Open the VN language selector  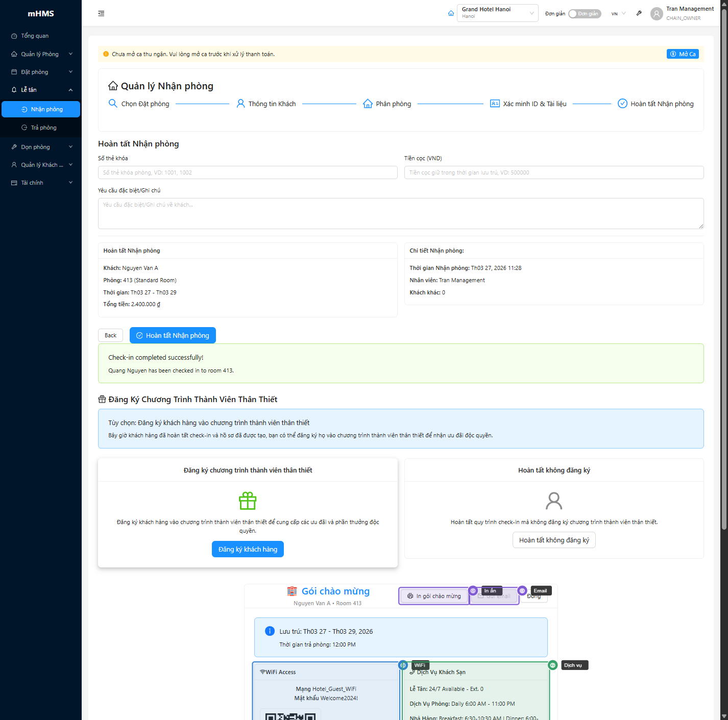618,14
